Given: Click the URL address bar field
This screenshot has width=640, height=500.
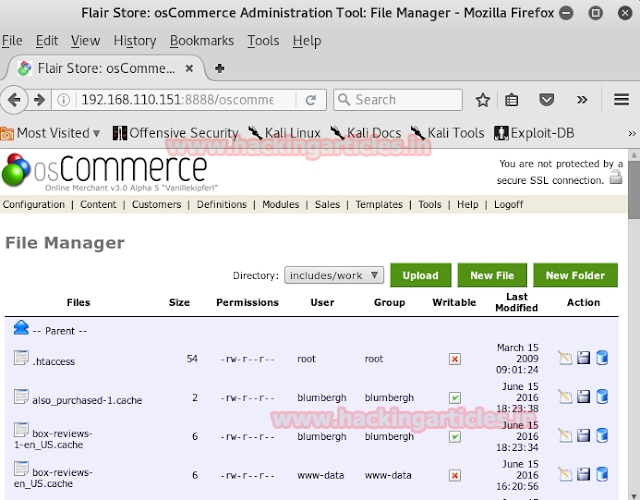Looking at the screenshot, I should pos(178,100).
